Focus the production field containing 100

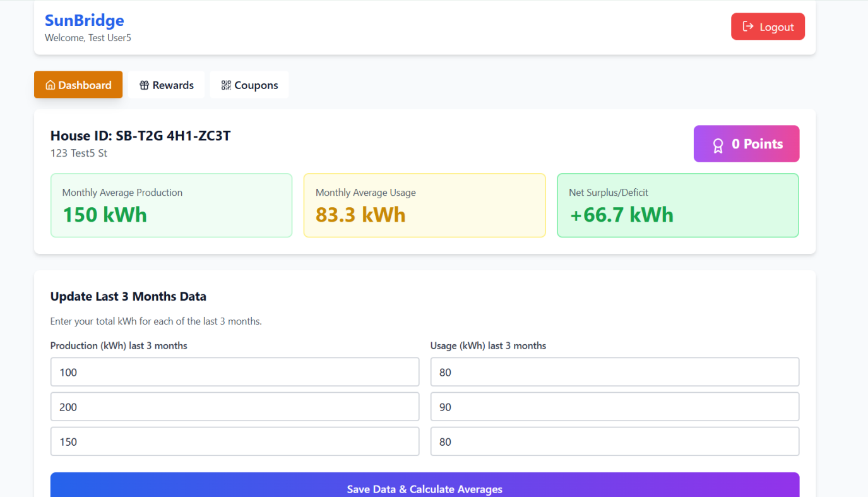pyautogui.click(x=235, y=372)
